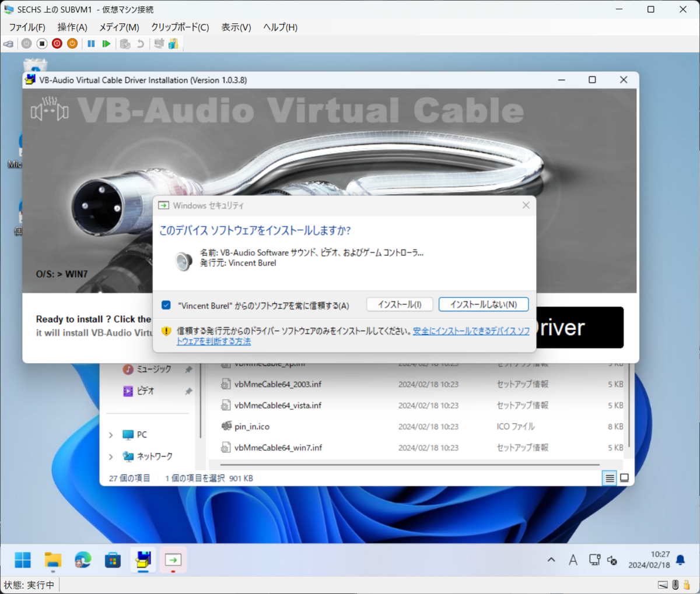Click the red Shut Down icon

tap(57, 44)
